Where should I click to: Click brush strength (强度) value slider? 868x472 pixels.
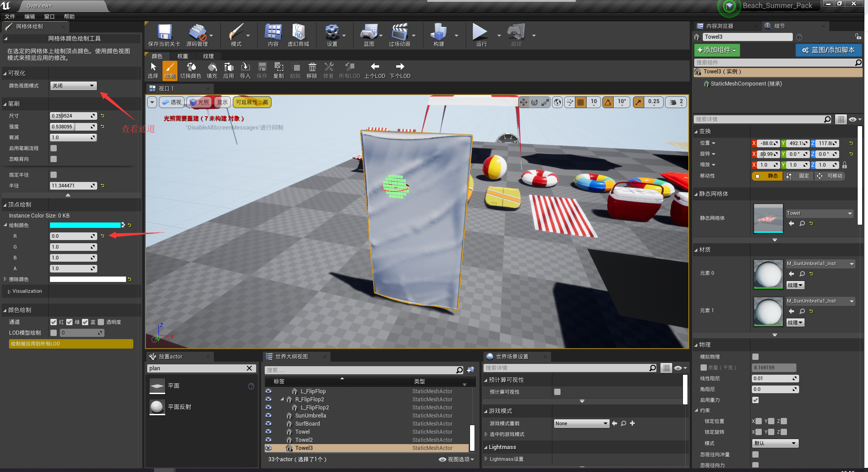point(73,127)
